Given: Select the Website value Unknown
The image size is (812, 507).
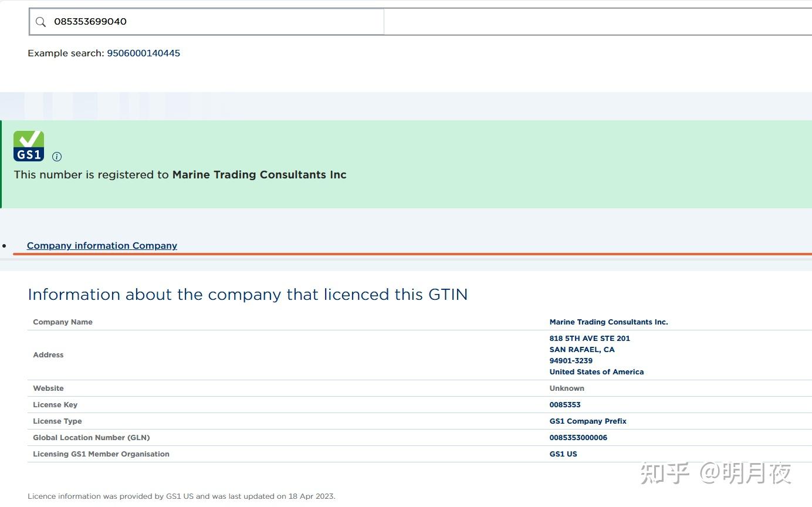Looking at the screenshot, I should coord(567,388).
